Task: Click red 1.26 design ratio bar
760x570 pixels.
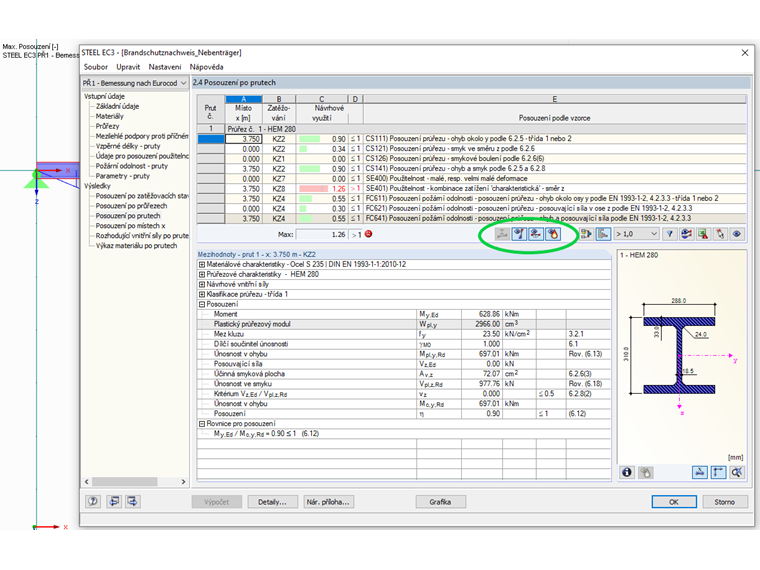Action: coord(314,189)
